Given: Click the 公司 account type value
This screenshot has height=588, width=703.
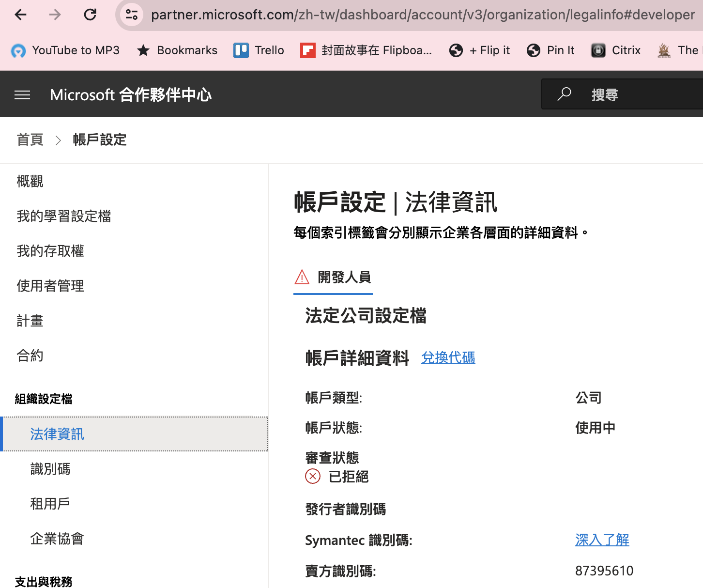Looking at the screenshot, I should click(x=589, y=398).
